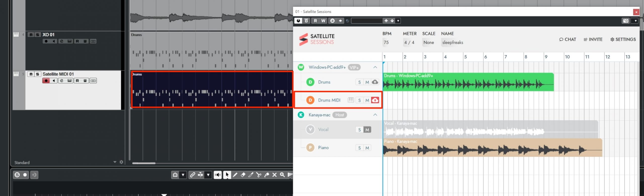The width and height of the screenshot is (644, 196).
Task: Open the Standard track preset dropdown
Action: point(115,162)
